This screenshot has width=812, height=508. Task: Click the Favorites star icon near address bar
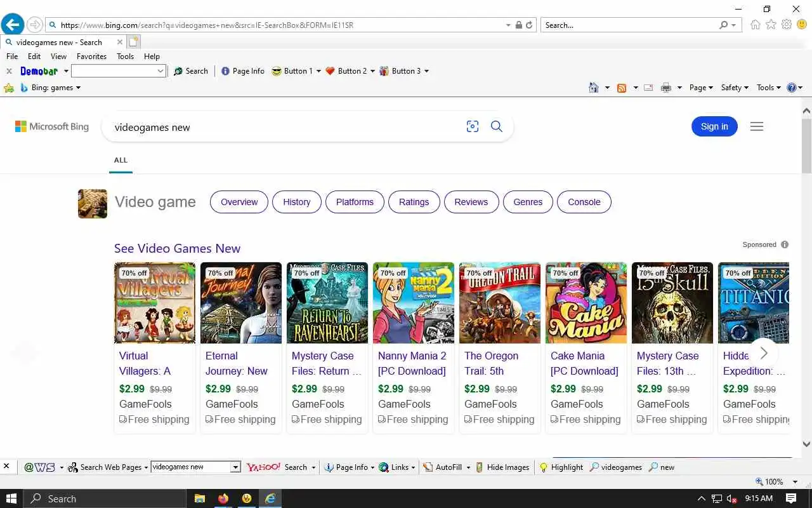pyautogui.click(x=771, y=25)
